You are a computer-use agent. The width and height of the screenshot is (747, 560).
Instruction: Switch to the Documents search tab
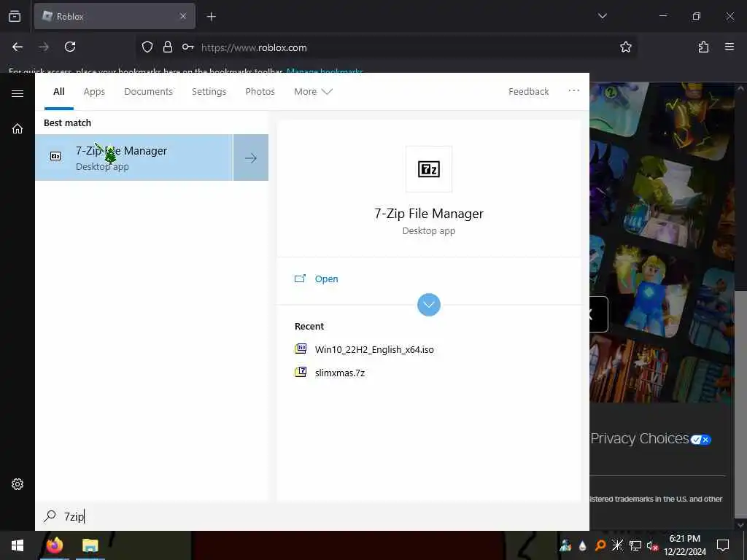click(x=149, y=91)
